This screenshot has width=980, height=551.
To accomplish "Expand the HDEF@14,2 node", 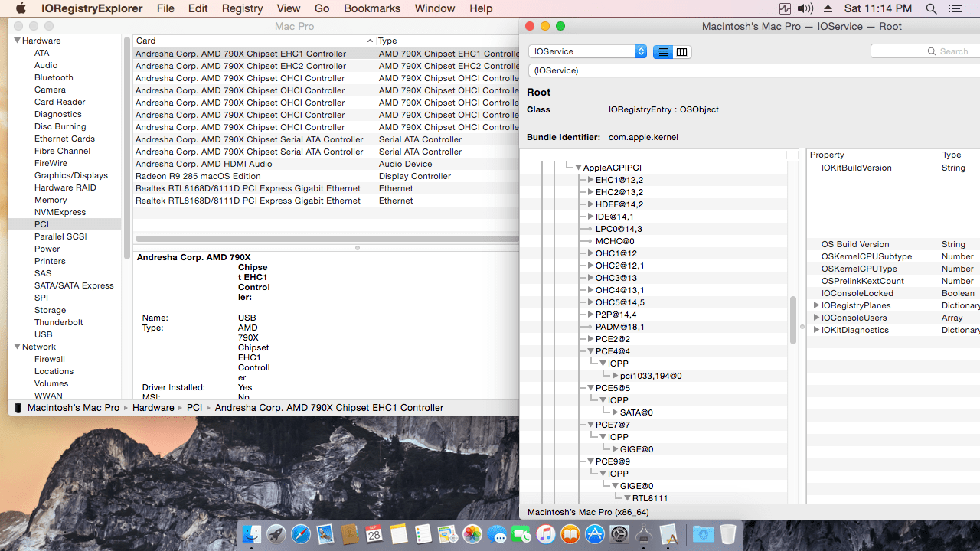I will [590, 204].
